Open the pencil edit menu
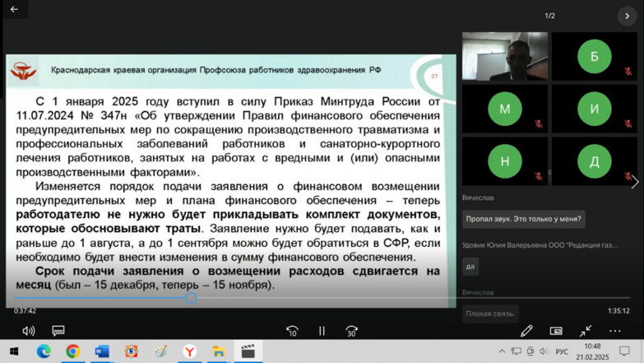 (526, 331)
